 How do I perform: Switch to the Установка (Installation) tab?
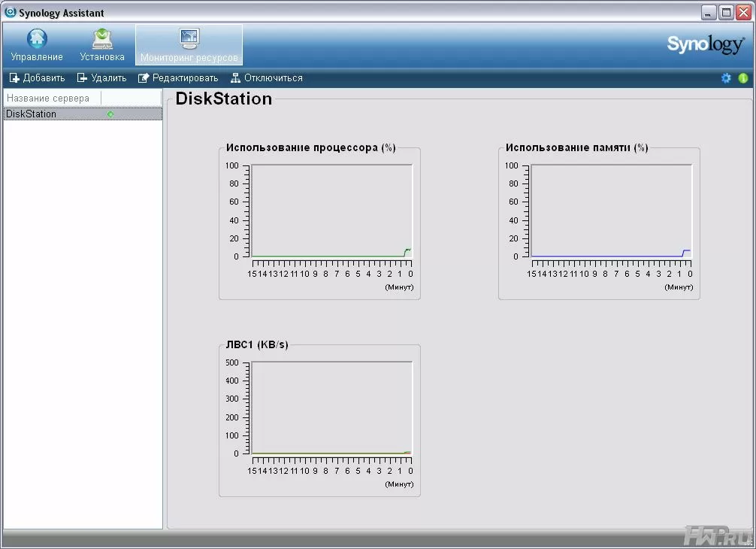[x=102, y=45]
